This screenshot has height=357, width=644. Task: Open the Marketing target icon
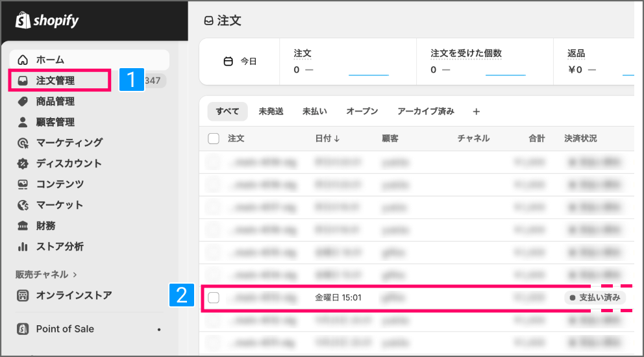pos(23,143)
